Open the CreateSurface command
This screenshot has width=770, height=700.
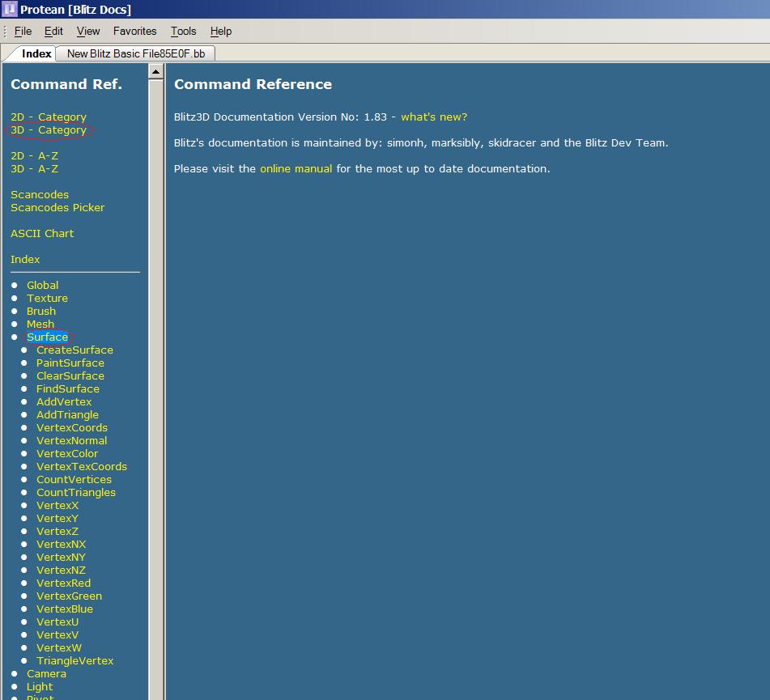pyautogui.click(x=74, y=350)
